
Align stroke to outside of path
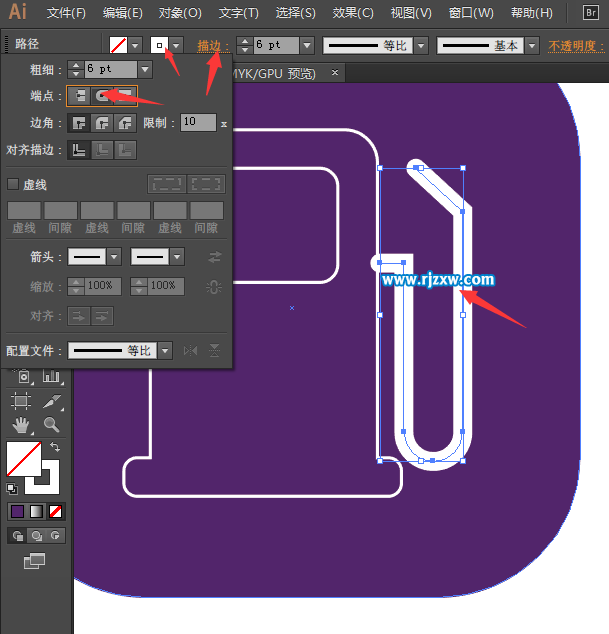click(125, 150)
